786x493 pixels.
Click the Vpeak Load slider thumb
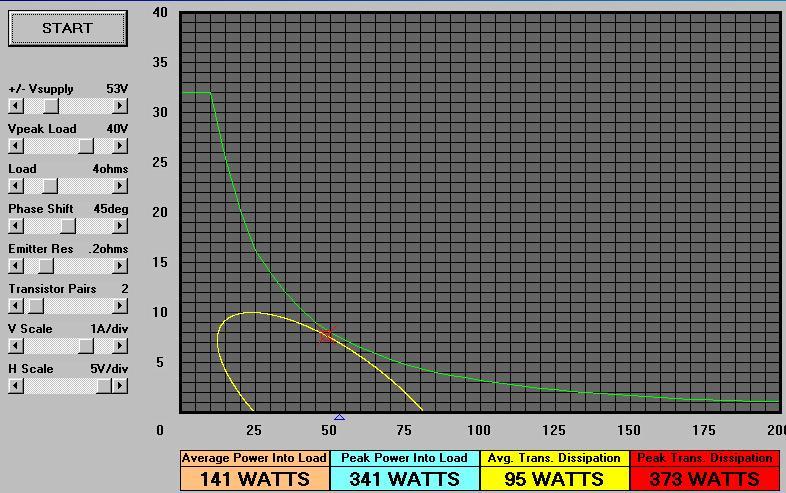[86, 146]
